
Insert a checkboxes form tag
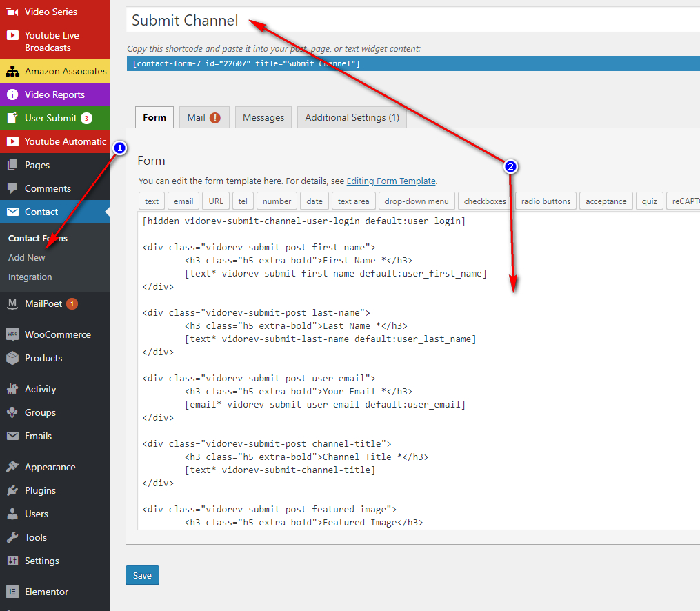pyautogui.click(x=485, y=201)
